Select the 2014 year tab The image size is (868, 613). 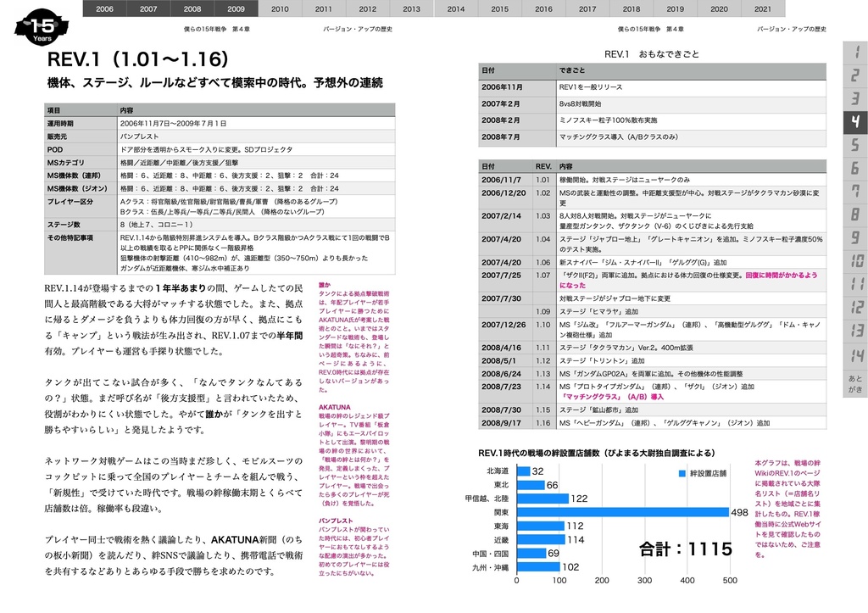(x=454, y=8)
